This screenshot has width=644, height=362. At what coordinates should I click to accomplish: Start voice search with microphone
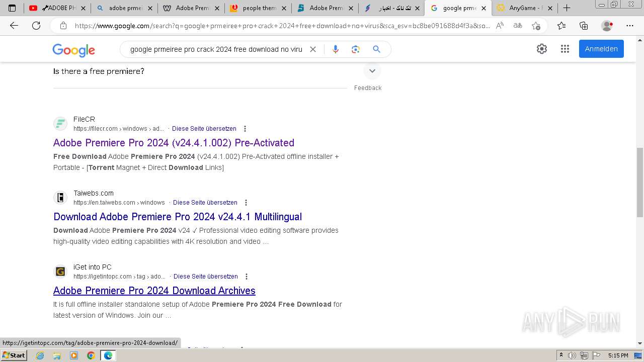[x=336, y=49]
